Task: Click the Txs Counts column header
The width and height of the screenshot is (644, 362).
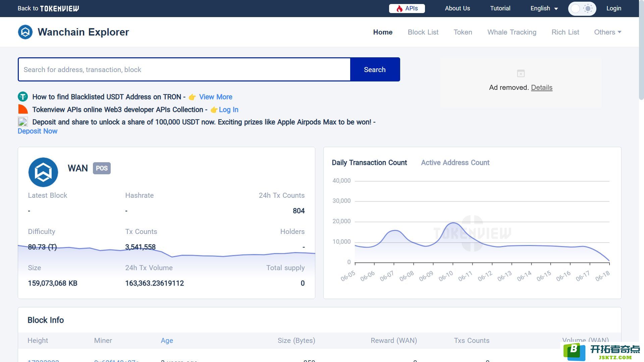Action: pos(472,341)
